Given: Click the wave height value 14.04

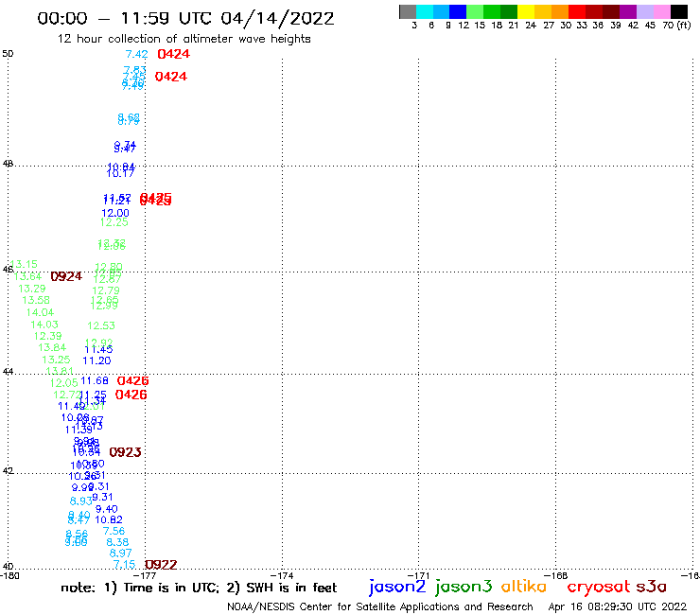Looking at the screenshot, I should 40,312.
